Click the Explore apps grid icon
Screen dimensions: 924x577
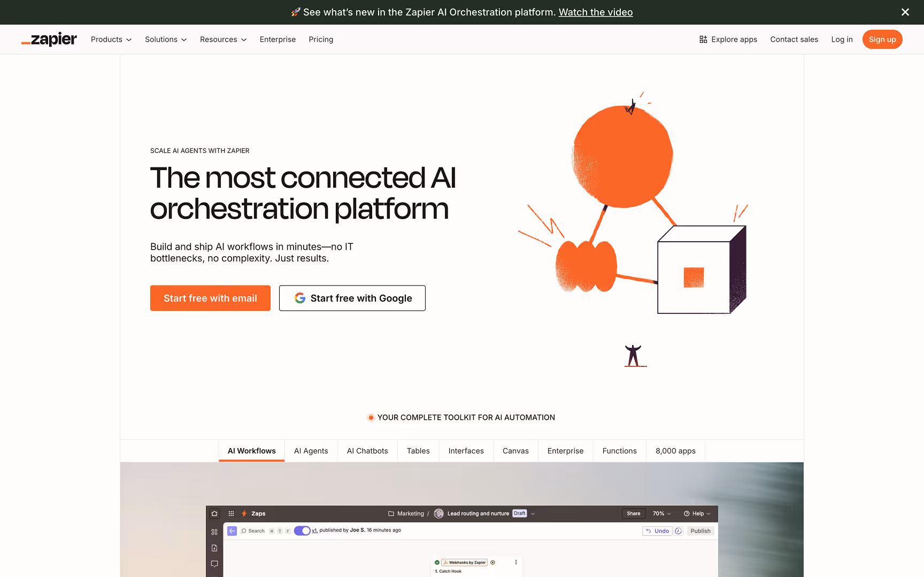click(703, 40)
